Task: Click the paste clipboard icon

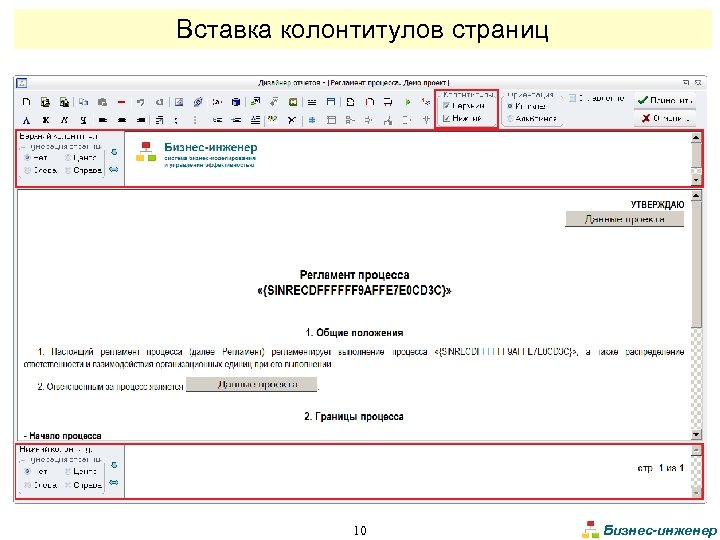Action: (102, 102)
